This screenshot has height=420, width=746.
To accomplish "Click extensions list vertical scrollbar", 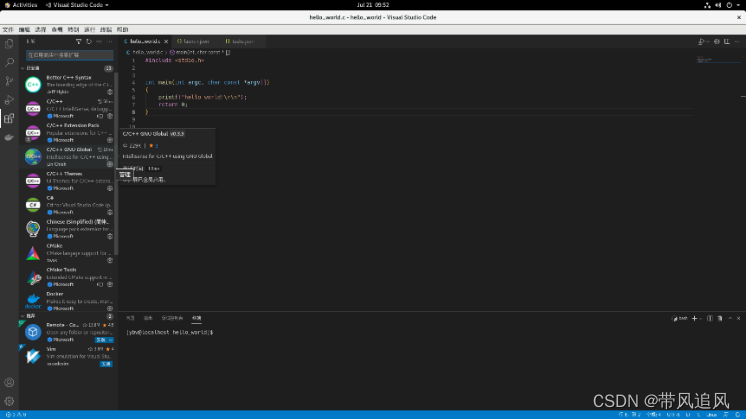I will click(x=116, y=162).
